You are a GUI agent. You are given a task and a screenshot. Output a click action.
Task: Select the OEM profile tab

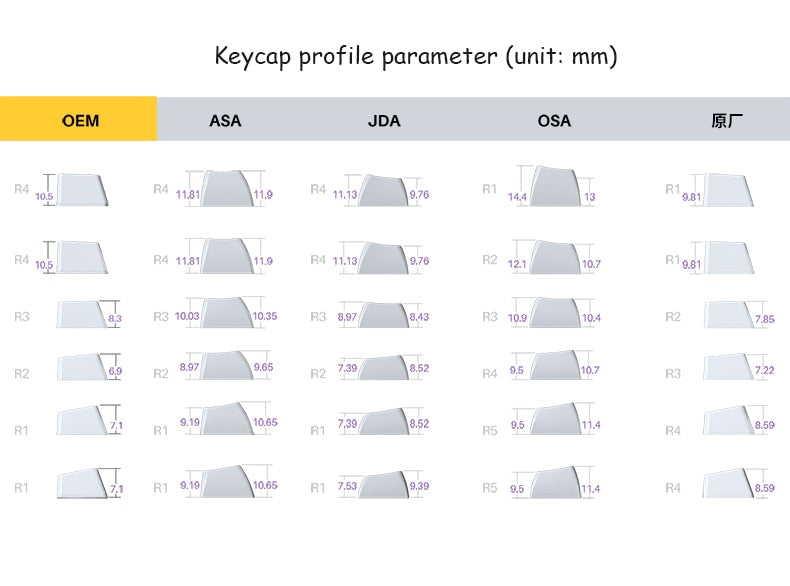pyautogui.click(x=79, y=120)
